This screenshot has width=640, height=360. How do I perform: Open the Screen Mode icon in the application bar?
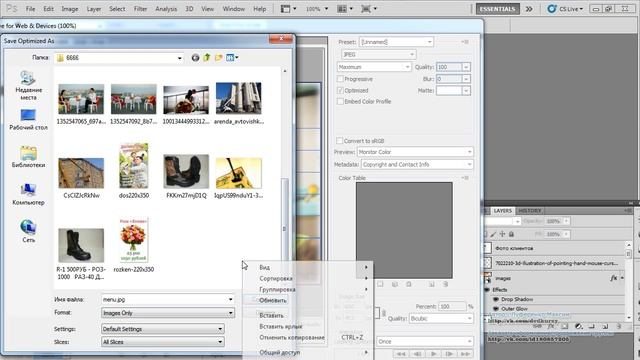[x=369, y=9]
